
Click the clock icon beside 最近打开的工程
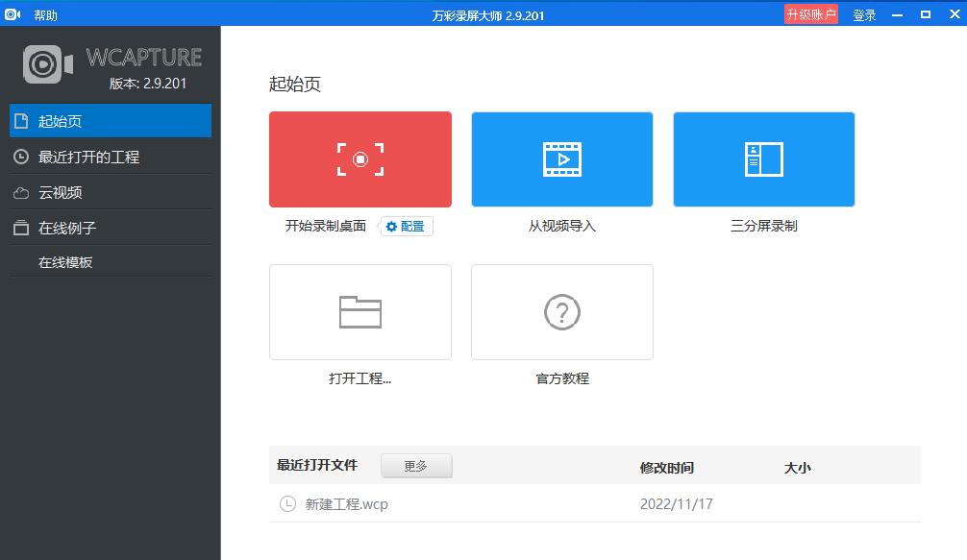point(22,156)
